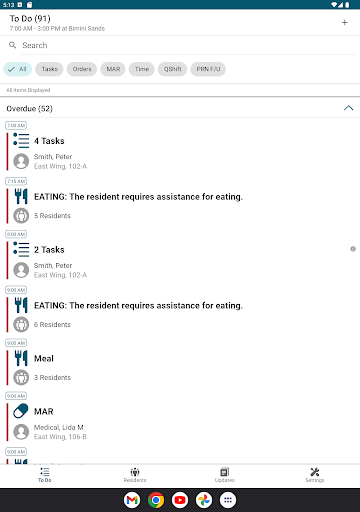Screen dimensions: 360x512
Task: Open the 6 Residents EATING entry
Action: (x=180, y=313)
